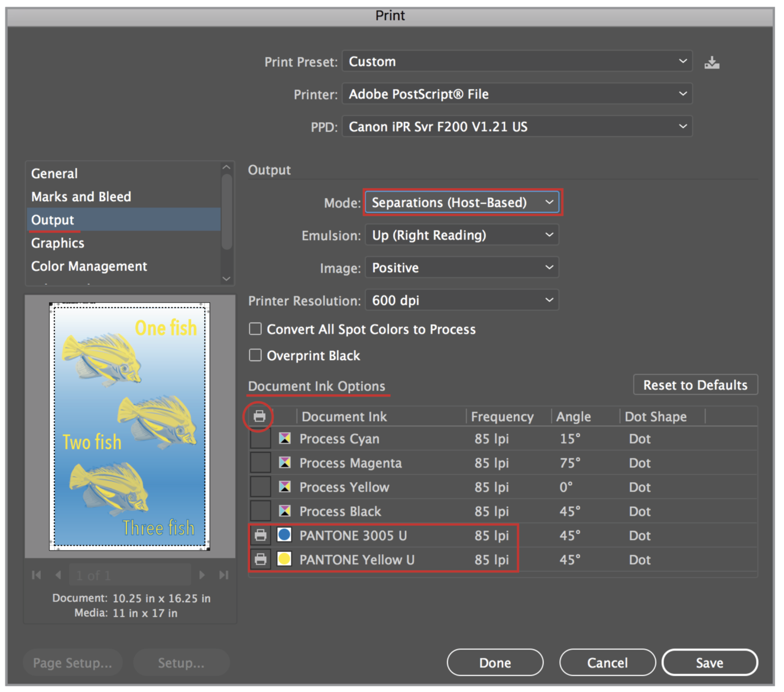Open the Marks and Bleed section
The width and height of the screenshot is (784, 692).
(81, 196)
